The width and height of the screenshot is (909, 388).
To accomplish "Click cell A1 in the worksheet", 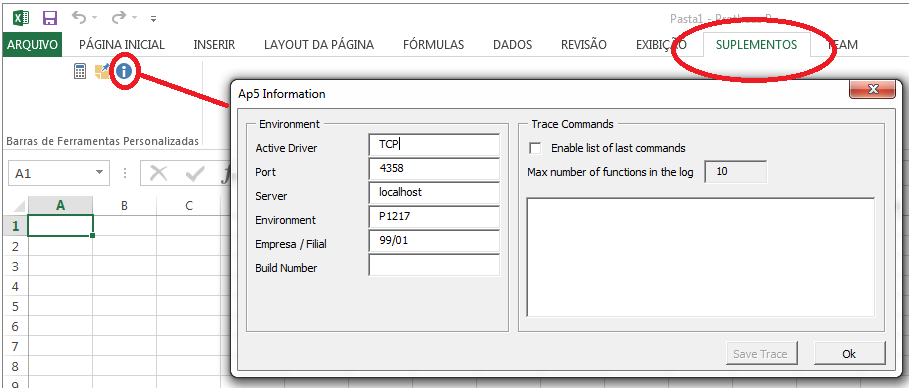I will pos(60,225).
